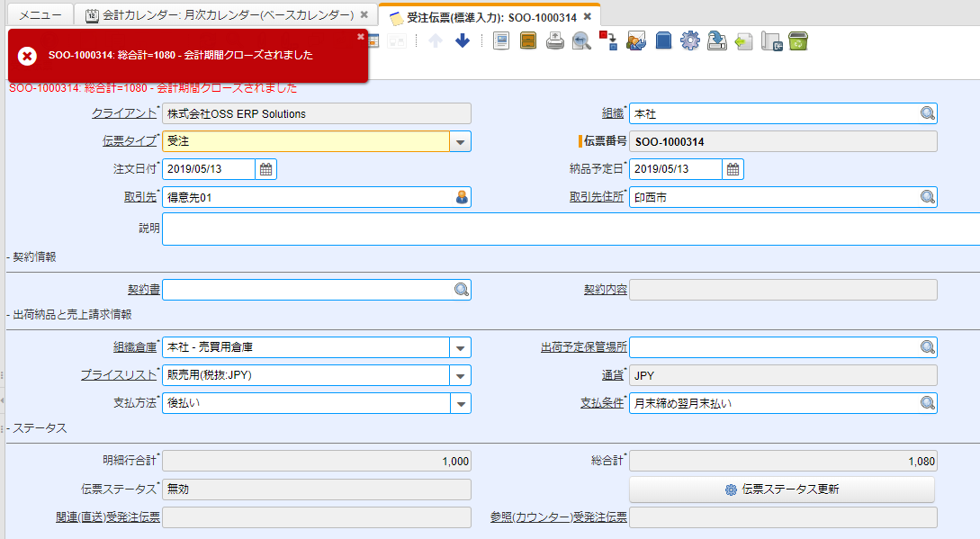This screenshot has width=980, height=539.
Task: Click 契約書 label link
Action: (x=144, y=290)
